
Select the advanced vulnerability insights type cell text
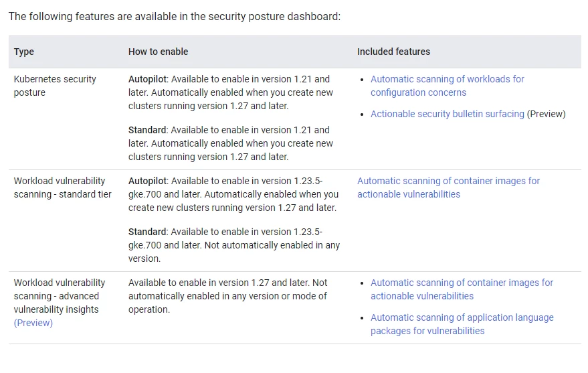click(x=60, y=303)
